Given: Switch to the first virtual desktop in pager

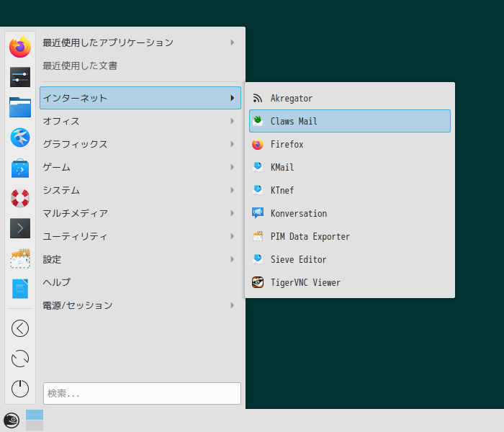Looking at the screenshot, I should pos(35,415).
